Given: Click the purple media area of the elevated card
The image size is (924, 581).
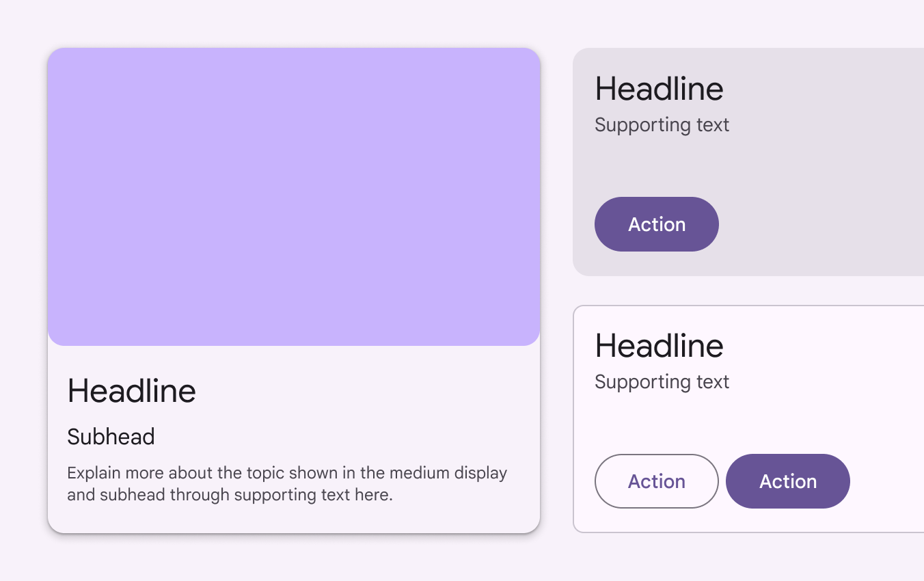Looking at the screenshot, I should click(x=294, y=197).
